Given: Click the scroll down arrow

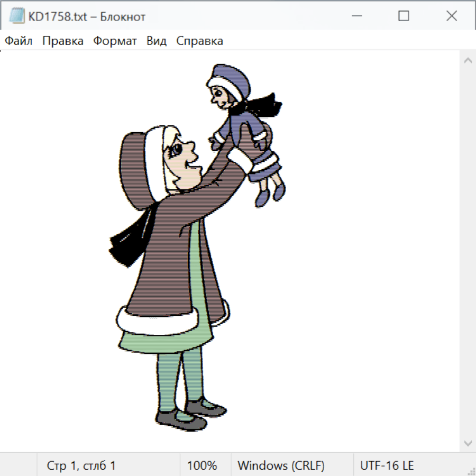Looking at the screenshot, I should [468, 443].
